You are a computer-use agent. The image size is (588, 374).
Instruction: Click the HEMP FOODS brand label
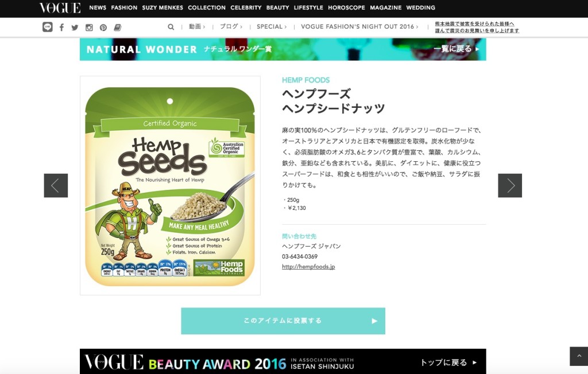305,80
